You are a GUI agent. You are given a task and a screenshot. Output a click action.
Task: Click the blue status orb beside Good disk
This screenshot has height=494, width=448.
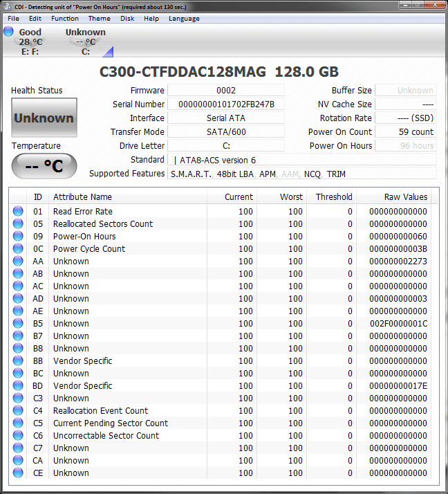(x=8, y=32)
